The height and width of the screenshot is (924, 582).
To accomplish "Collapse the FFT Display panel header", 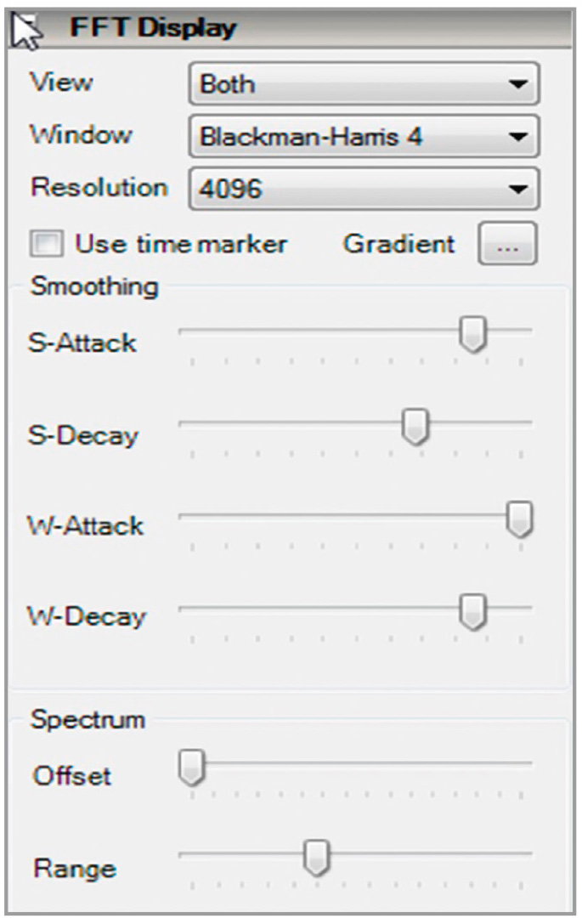I will (x=291, y=28).
